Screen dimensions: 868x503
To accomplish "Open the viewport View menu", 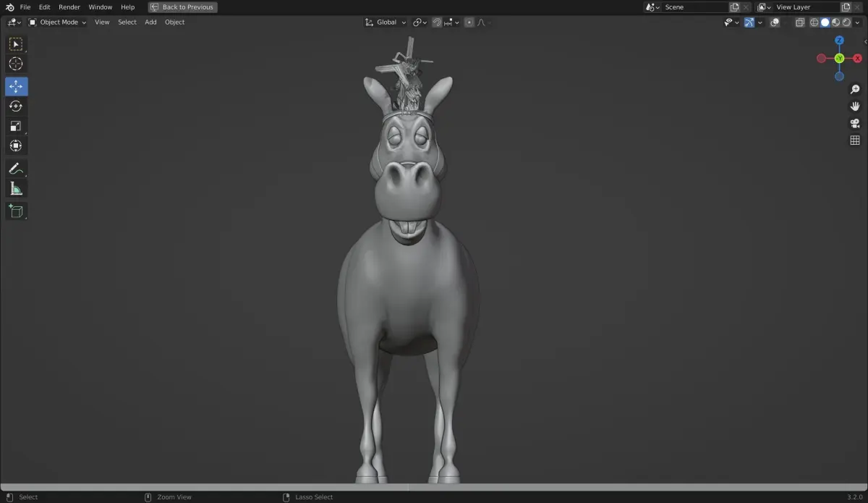I will [x=102, y=22].
